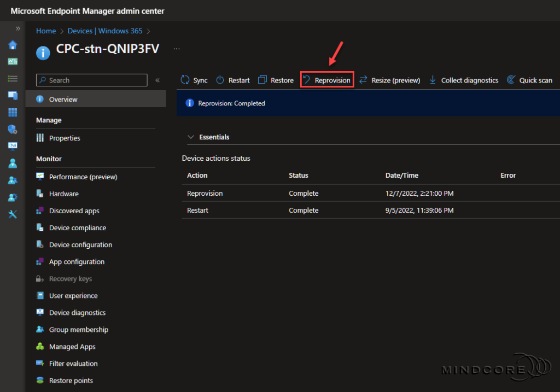The height and width of the screenshot is (392, 560).
Task: Open Devices | Windows 365 breadcrumb link
Action: pyautogui.click(x=104, y=31)
